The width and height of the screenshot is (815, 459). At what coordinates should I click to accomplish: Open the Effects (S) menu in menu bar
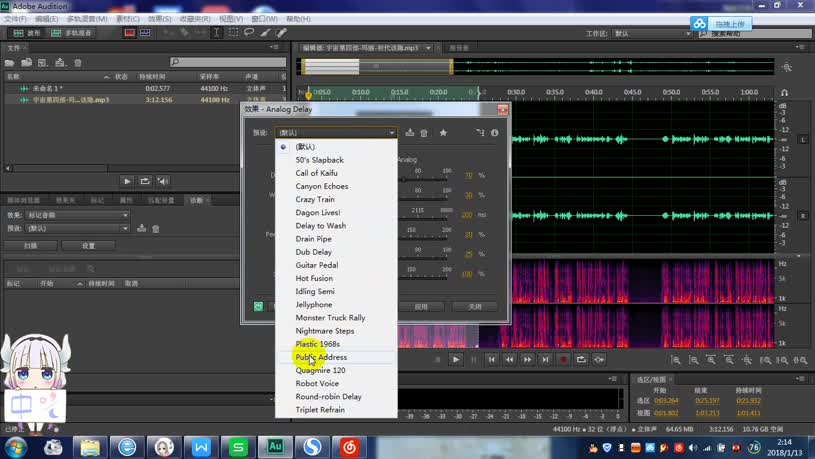(159, 19)
